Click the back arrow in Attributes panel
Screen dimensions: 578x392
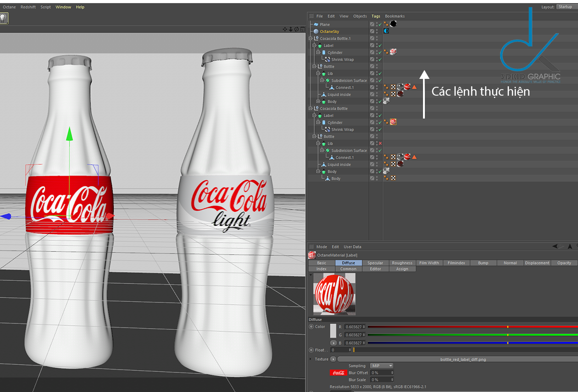tap(555, 246)
